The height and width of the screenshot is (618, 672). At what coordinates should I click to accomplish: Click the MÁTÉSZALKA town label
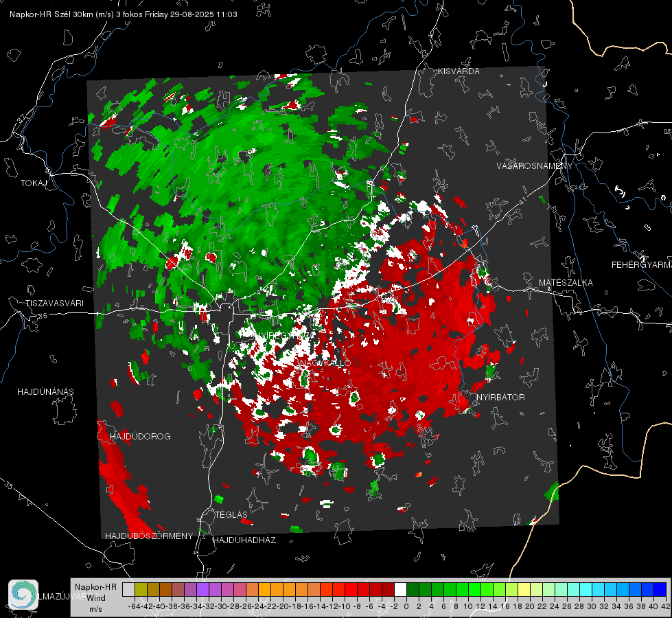[566, 283]
